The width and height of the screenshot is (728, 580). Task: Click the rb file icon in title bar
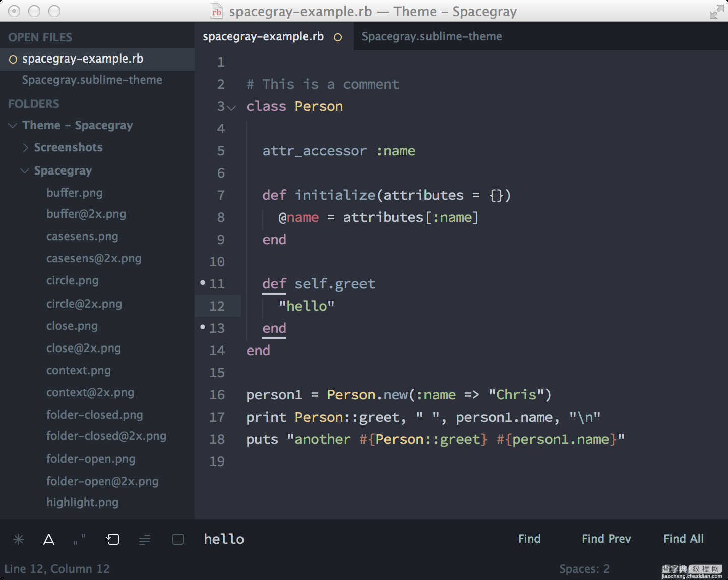217,11
